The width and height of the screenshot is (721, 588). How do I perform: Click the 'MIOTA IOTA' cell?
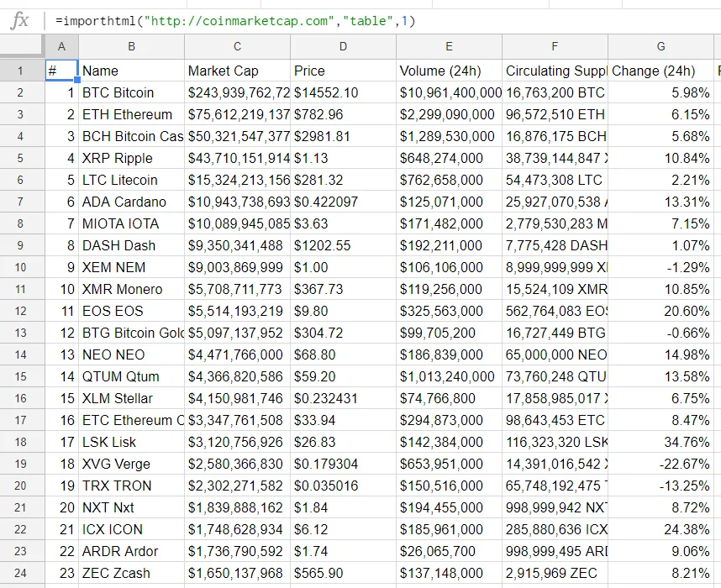pyautogui.click(x=131, y=224)
